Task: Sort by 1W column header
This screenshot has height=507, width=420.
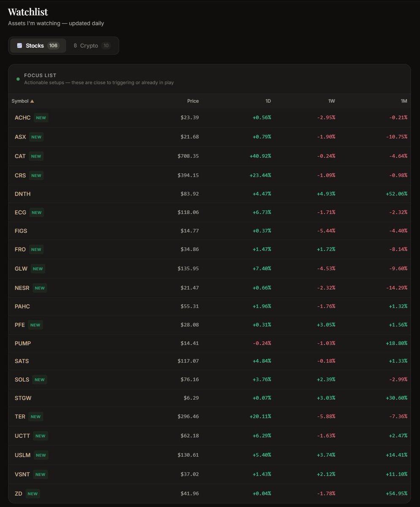Action: (x=331, y=101)
